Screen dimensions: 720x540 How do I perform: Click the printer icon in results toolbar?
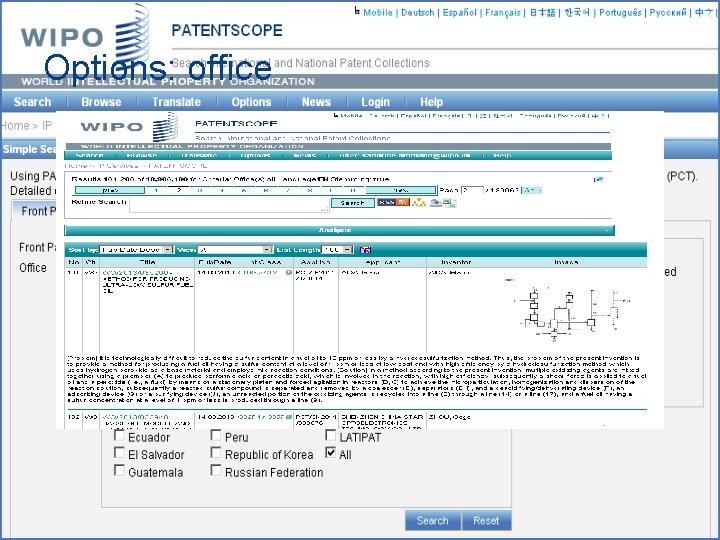436,202
